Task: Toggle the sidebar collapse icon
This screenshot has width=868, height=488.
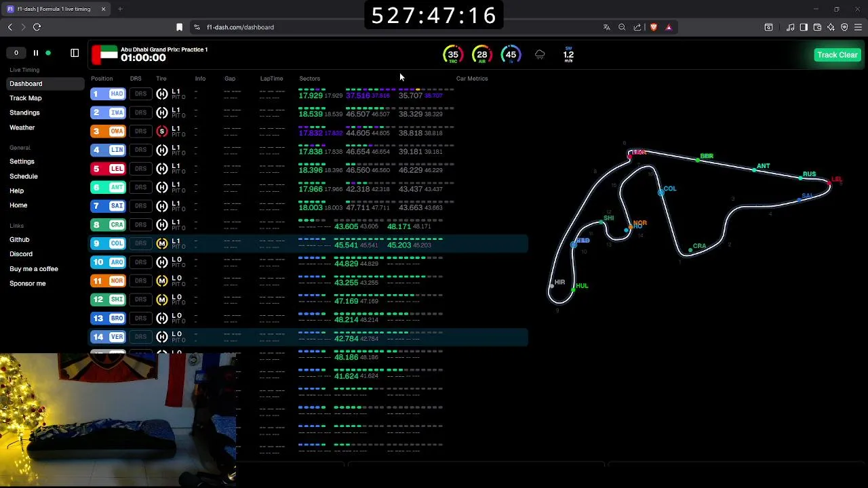Action: tap(75, 53)
